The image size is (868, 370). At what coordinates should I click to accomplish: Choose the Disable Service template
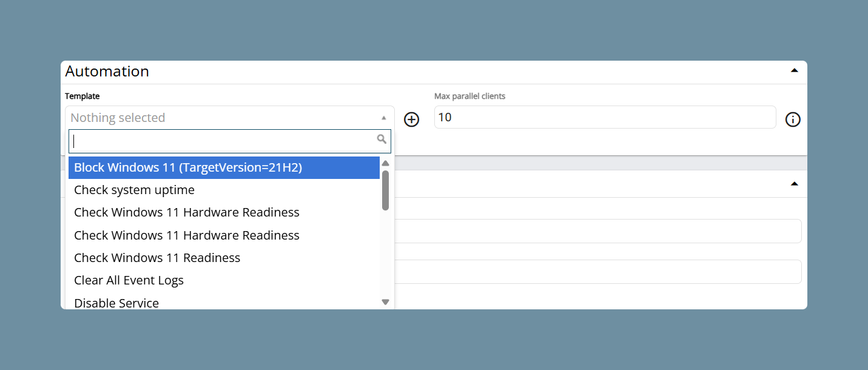click(x=224, y=302)
